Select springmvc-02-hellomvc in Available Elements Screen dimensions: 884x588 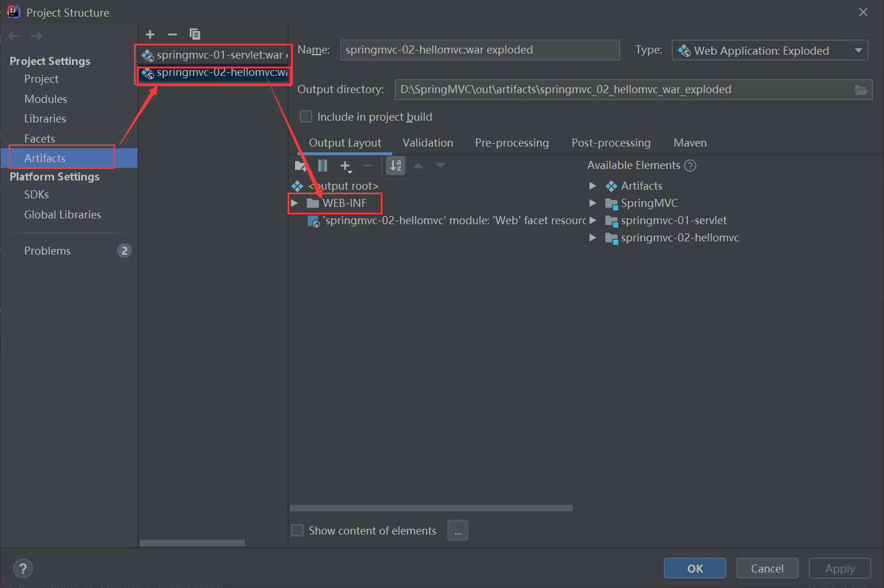coord(680,237)
